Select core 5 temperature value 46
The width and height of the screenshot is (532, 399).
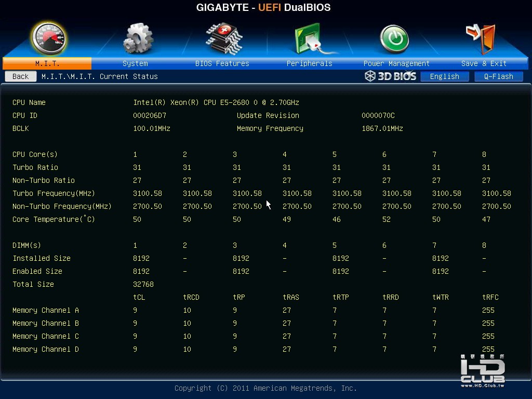[x=337, y=220]
